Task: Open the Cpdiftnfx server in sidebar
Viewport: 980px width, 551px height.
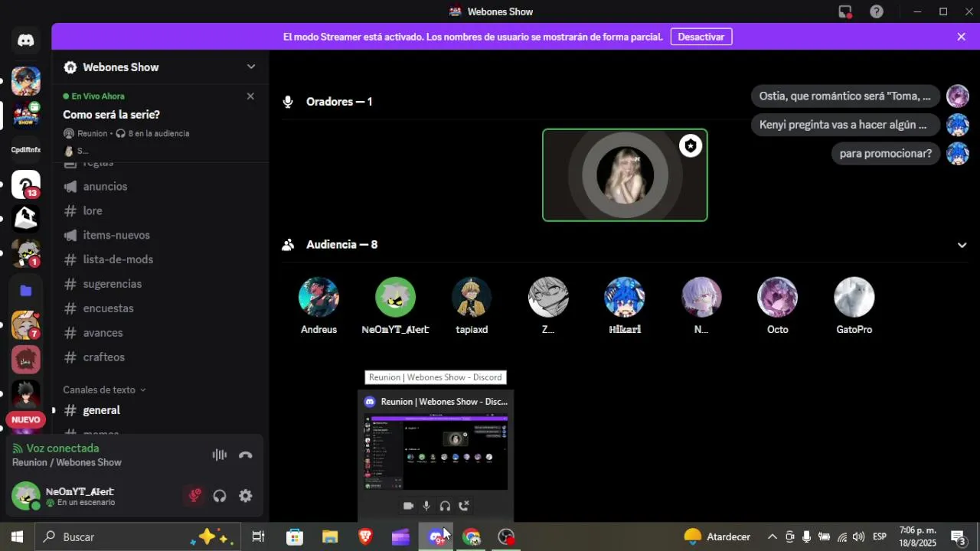Action: coord(26,150)
